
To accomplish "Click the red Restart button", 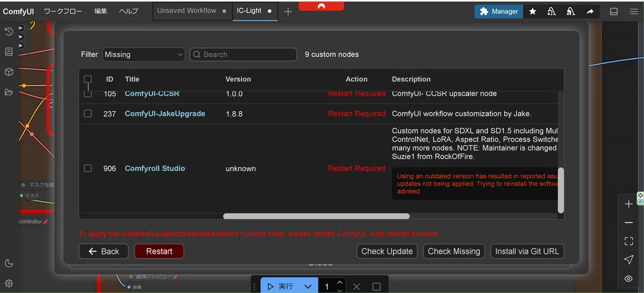I will click(x=159, y=251).
